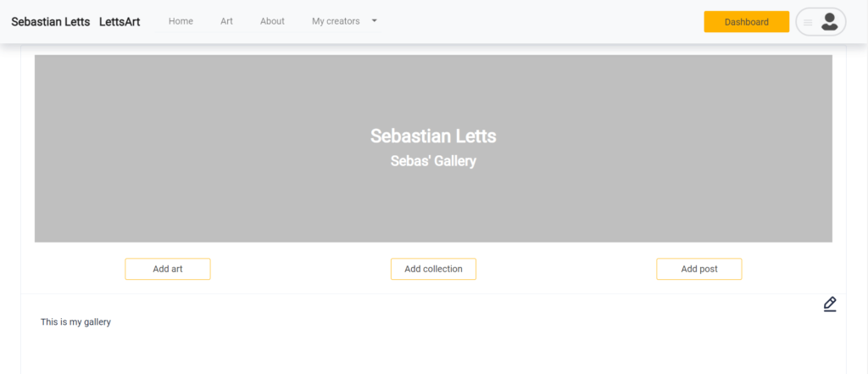Screen dimensions: 868x374
Task: Click the LettsArt brand link
Action: click(x=120, y=21)
